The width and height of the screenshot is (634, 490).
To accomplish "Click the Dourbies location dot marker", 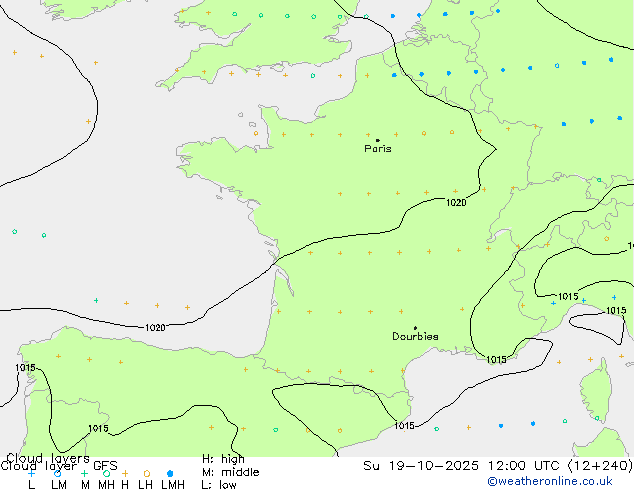I will [x=415, y=328].
